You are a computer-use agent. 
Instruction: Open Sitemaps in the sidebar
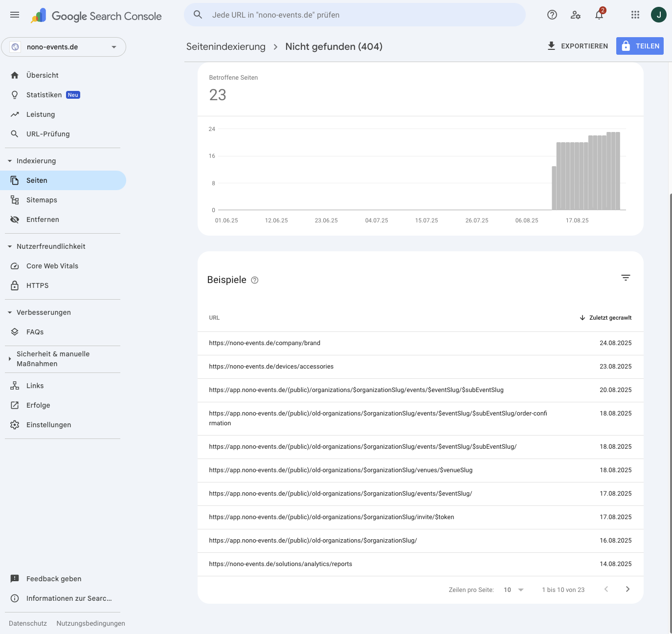(42, 200)
